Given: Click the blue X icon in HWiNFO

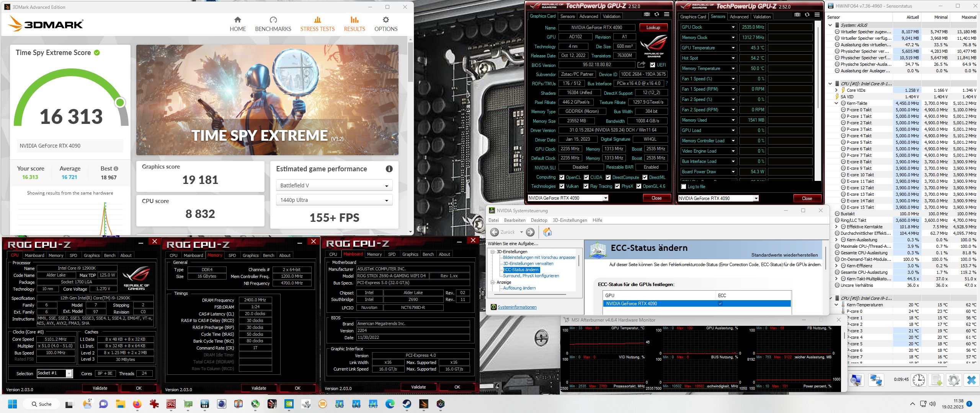Looking at the screenshot, I should point(971,380).
